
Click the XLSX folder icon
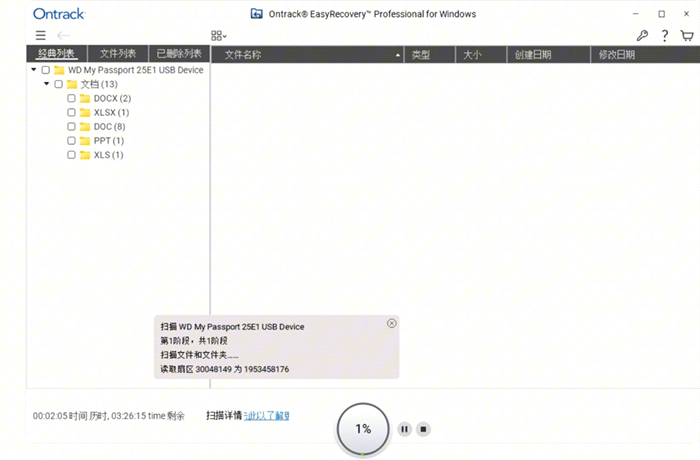click(x=85, y=113)
